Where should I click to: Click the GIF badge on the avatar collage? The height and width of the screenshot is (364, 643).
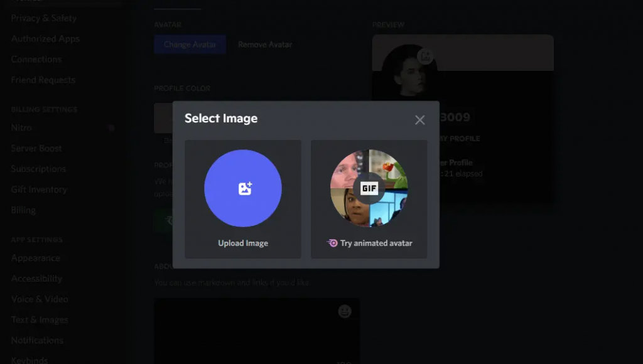coord(369,188)
